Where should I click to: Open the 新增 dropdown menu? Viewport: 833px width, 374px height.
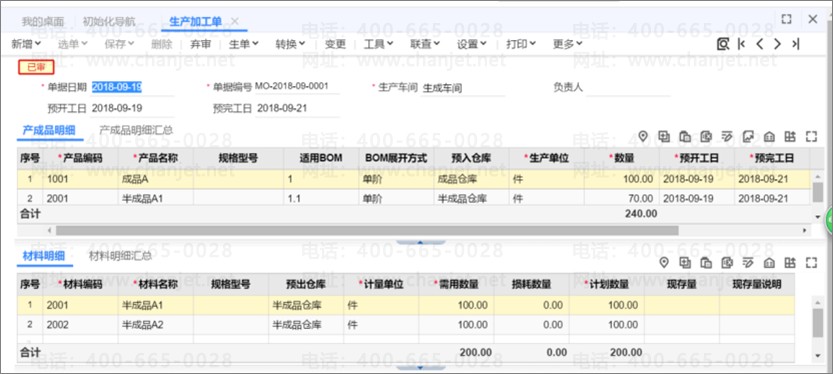coord(26,44)
